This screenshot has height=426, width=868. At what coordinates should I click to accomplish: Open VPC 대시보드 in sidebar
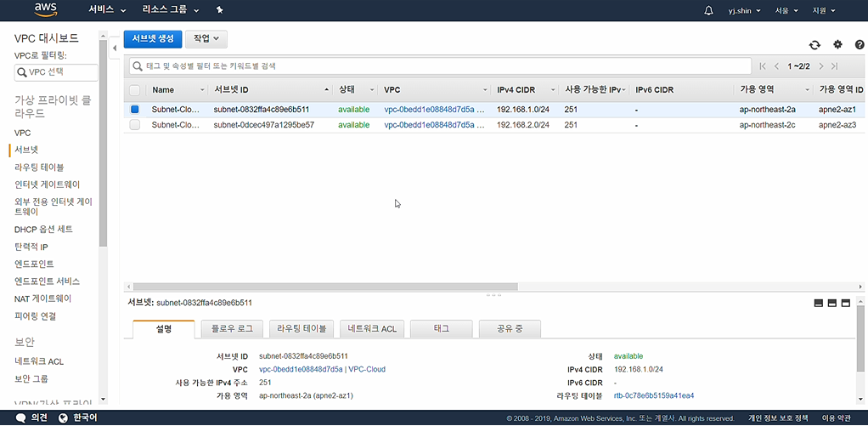coord(47,38)
